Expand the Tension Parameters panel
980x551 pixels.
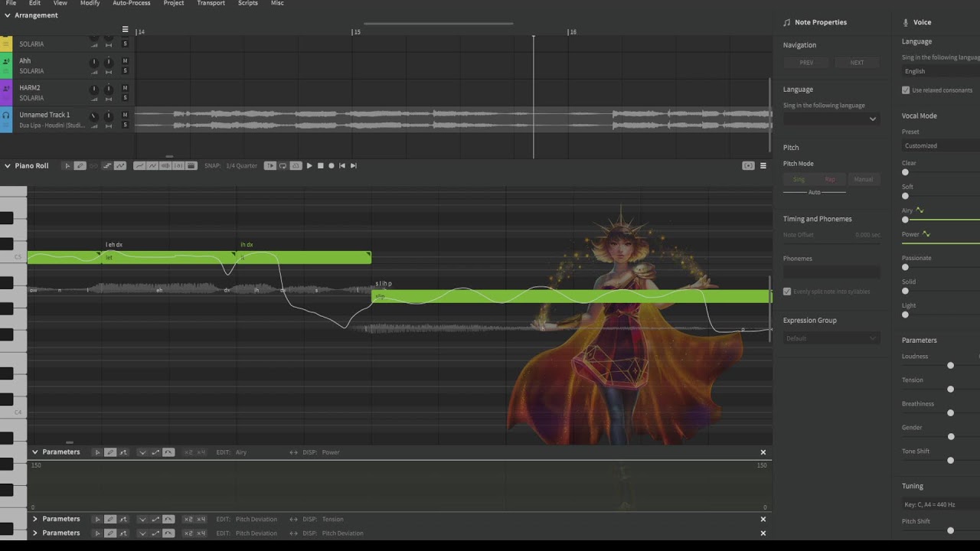tap(34, 519)
